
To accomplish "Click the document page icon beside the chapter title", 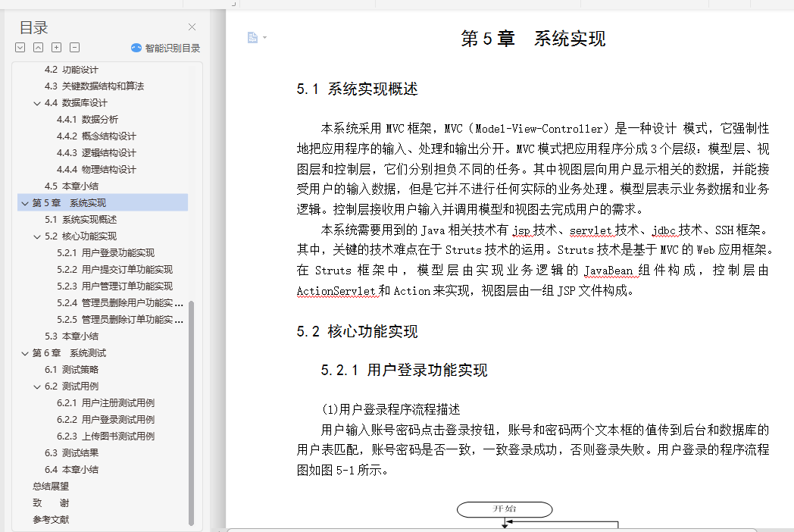I will [x=252, y=37].
